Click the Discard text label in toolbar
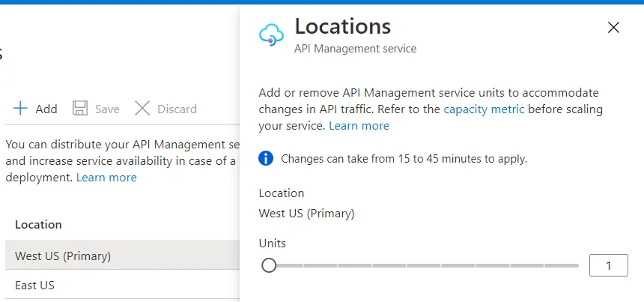644x302 pixels. [177, 109]
